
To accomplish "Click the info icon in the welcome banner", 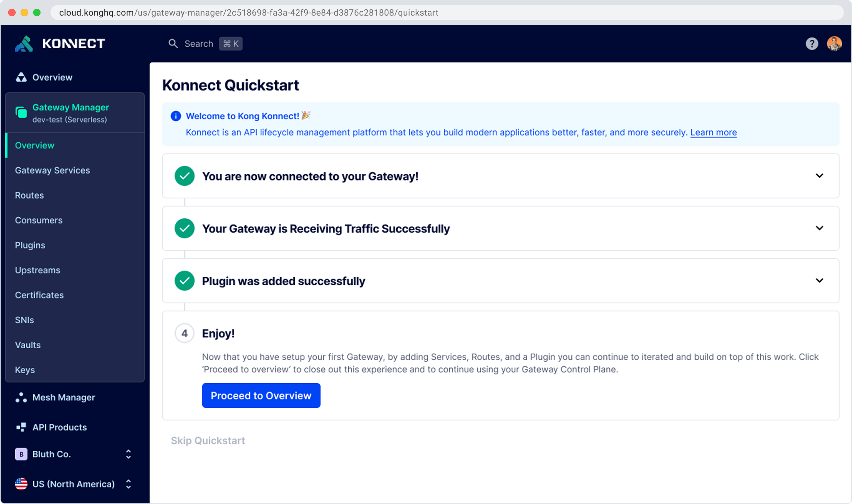I will (x=176, y=116).
